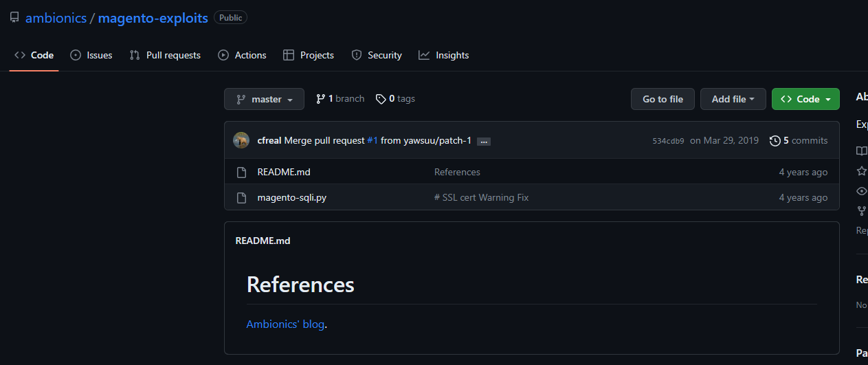Viewport: 868px width, 365px height.
Task: Open commit hash 534cdb9
Action: tap(668, 141)
